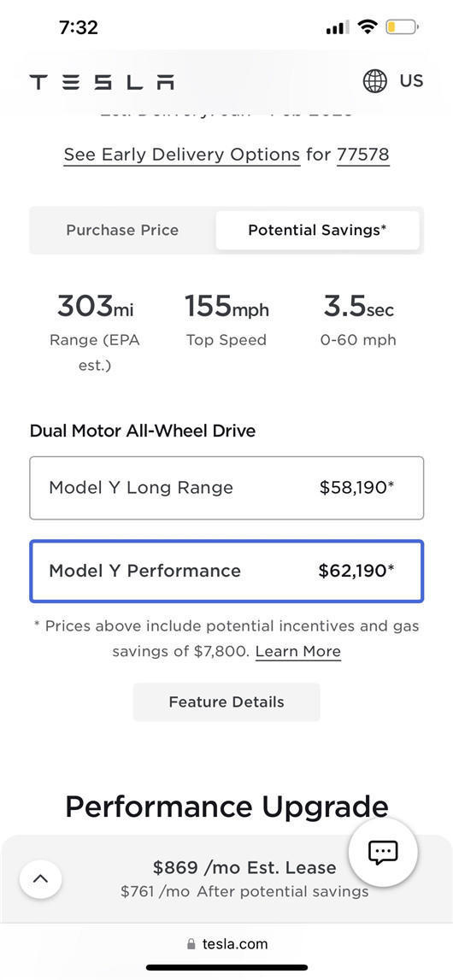Switch to Purchase Price tab

coord(122,230)
